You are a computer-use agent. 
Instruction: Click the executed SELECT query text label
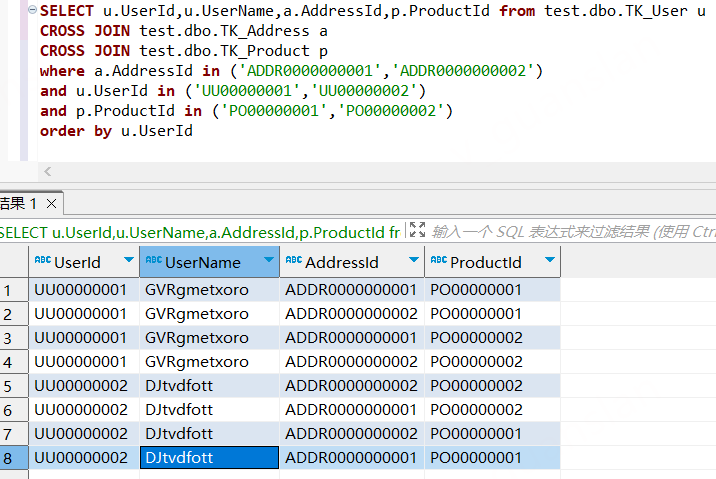pos(200,232)
